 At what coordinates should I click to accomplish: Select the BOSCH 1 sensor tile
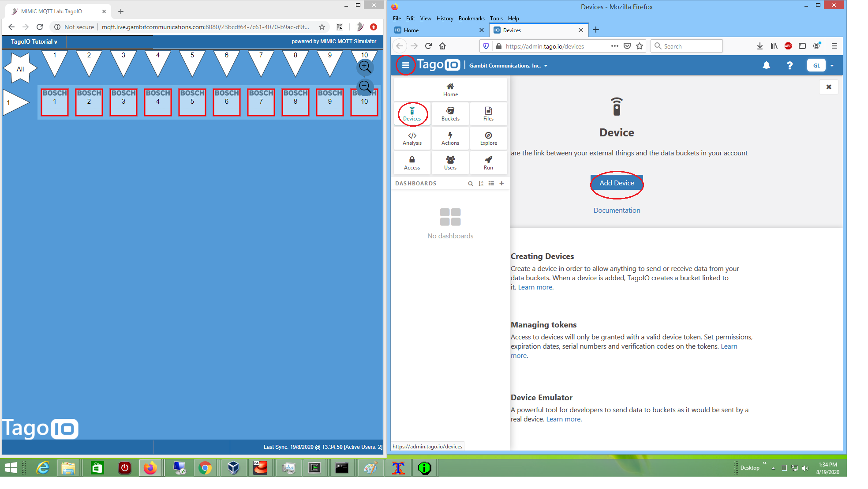[55, 102]
